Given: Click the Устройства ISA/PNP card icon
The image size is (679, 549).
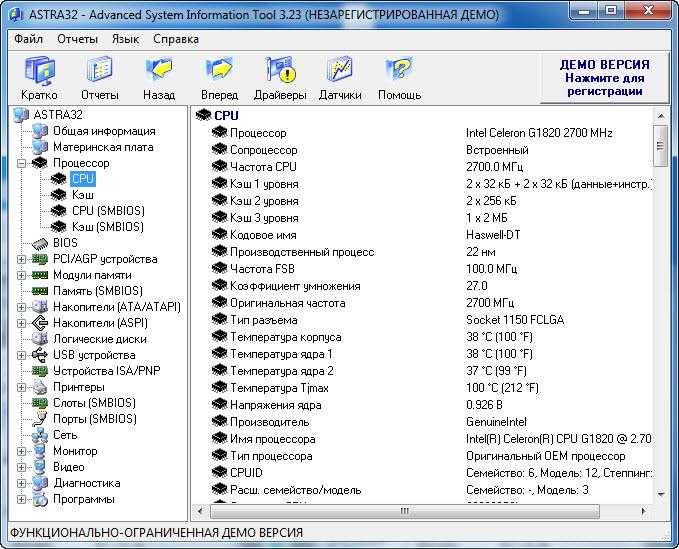Looking at the screenshot, I should tap(40, 371).
